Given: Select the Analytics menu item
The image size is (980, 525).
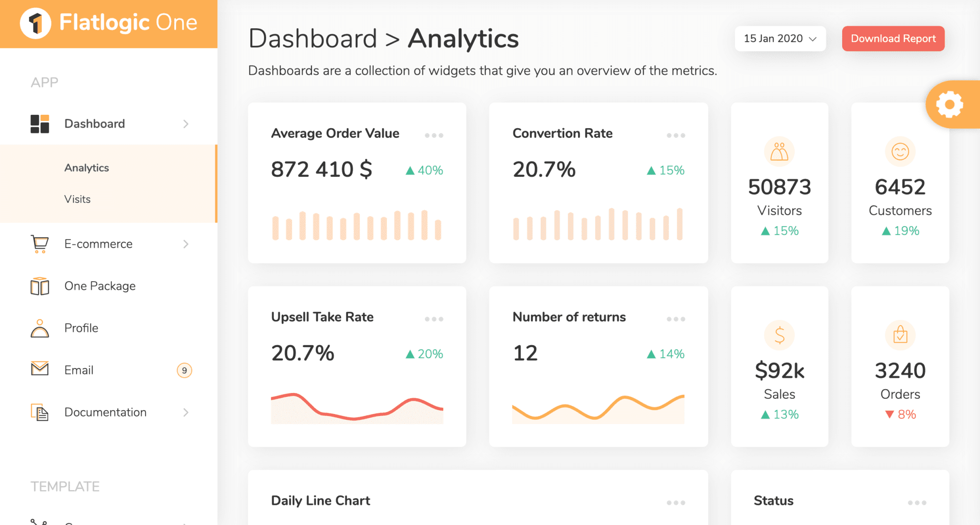Looking at the screenshot, I should pyautogui.click(x=87, y=167).
